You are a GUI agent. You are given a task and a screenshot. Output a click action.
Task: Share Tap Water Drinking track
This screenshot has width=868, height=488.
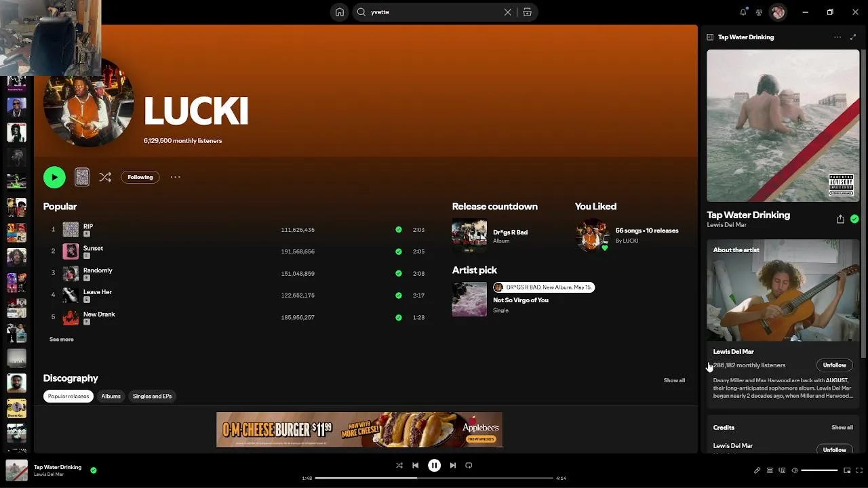840,219
